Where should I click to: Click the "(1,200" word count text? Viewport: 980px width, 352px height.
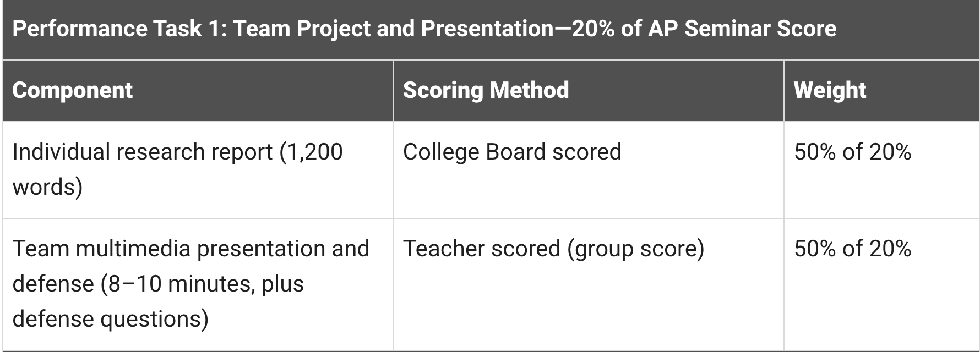(311, 152)
